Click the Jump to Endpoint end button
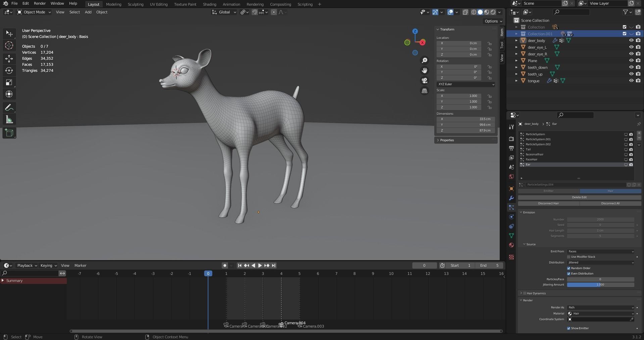Image resolution: width=644 pixels, height=340 pixels. pos(274,265)
